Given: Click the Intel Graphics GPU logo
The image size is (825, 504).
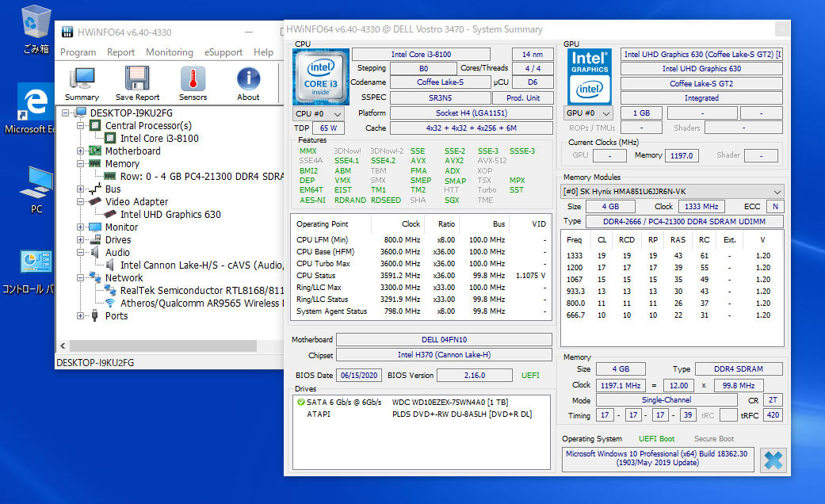Looking at the screenshot, I should tap(590, 76).
